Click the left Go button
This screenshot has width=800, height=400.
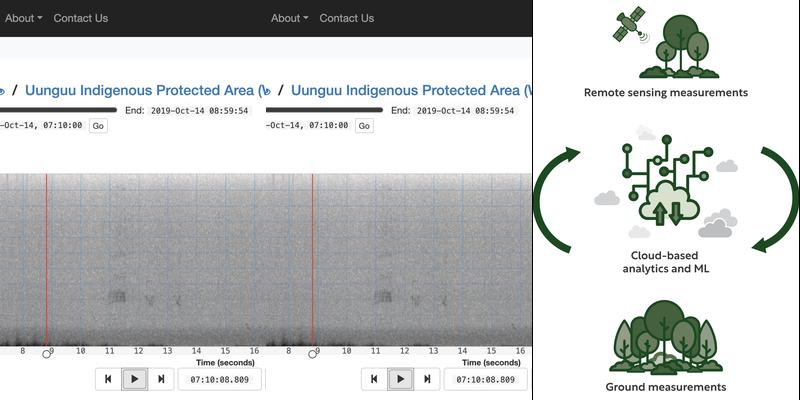coord(98,126)
